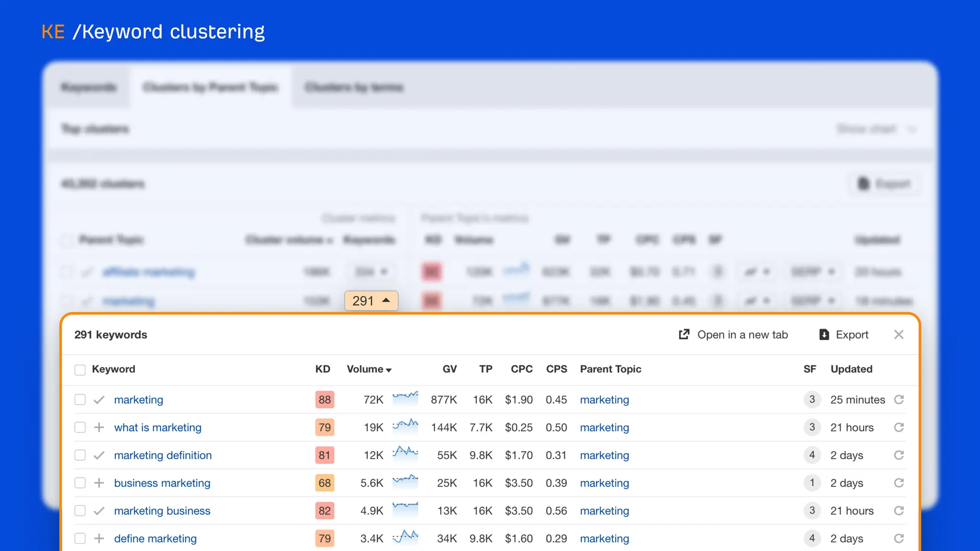The image size is (980, 551).
Task: Add 'what is marketing' with plus icon
Action: pos(99,428)
